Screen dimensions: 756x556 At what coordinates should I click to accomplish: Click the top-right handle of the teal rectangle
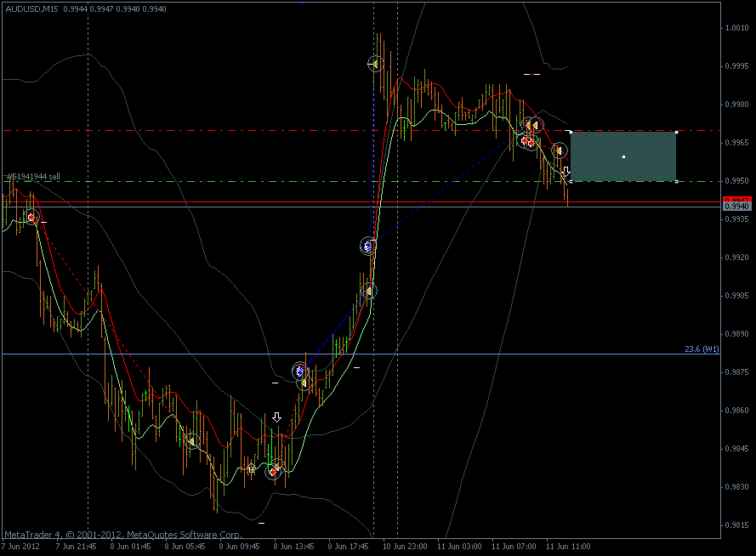[x=676, y=132]
